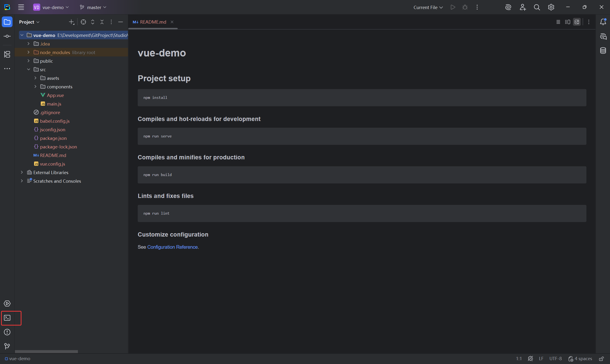
Task: Expand the public folder
Action: coord(28,61)
